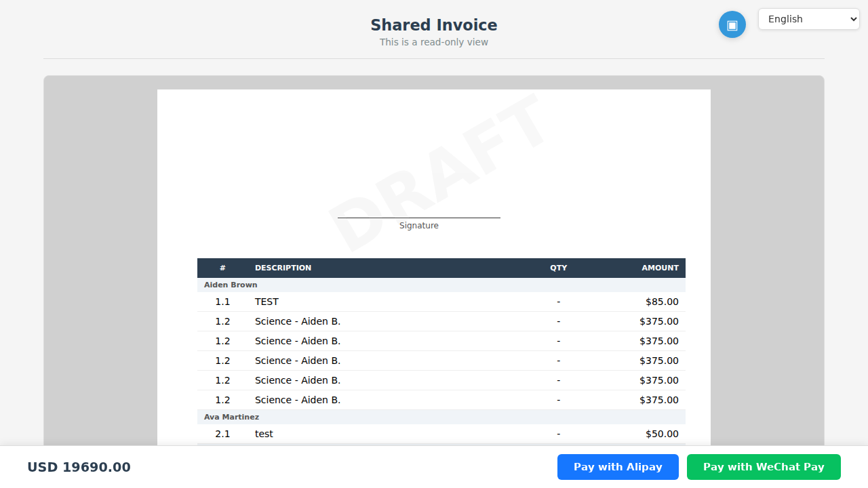Click the lowercase test description under Ava Martinez
The image size is (868, 488).
coord(264,434)
